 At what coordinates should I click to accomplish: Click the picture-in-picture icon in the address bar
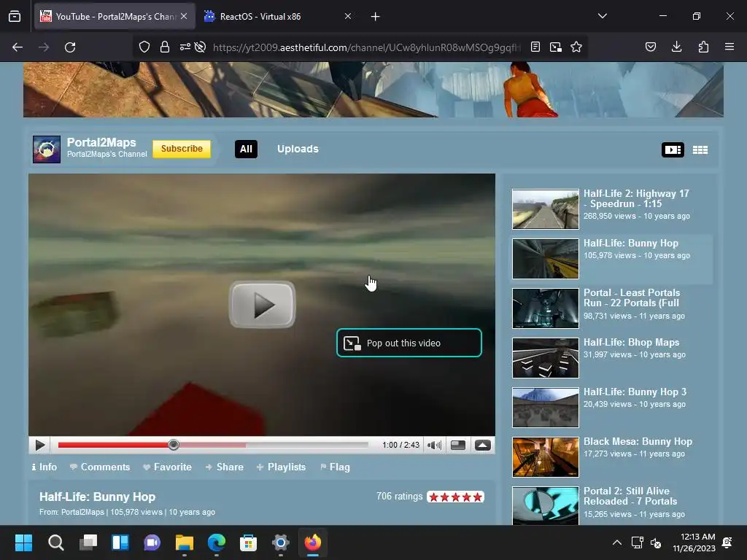555,47
